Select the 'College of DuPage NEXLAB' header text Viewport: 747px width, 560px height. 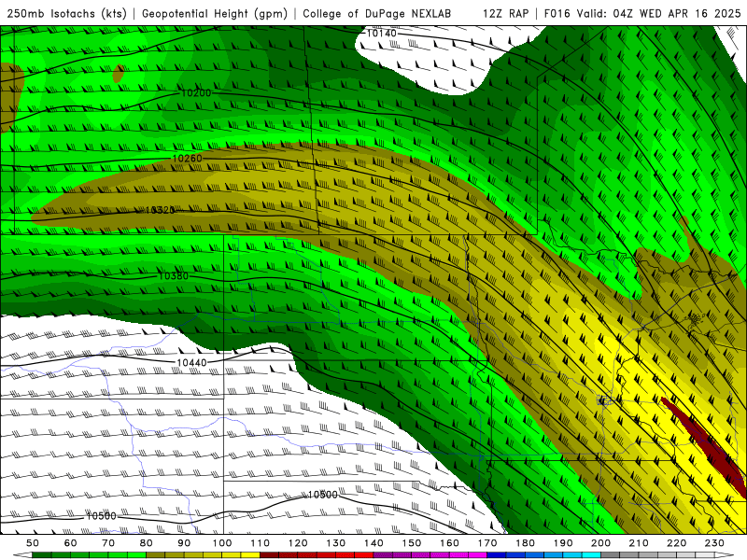[x=377, y=13]
